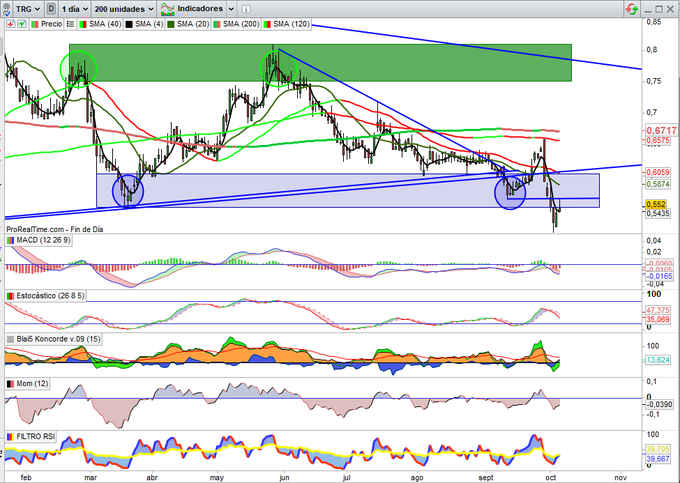Image resolution: width=680 pixels, height=483 pixels.
Task: Select the green resistance zone rectangle
Action: 320,62
